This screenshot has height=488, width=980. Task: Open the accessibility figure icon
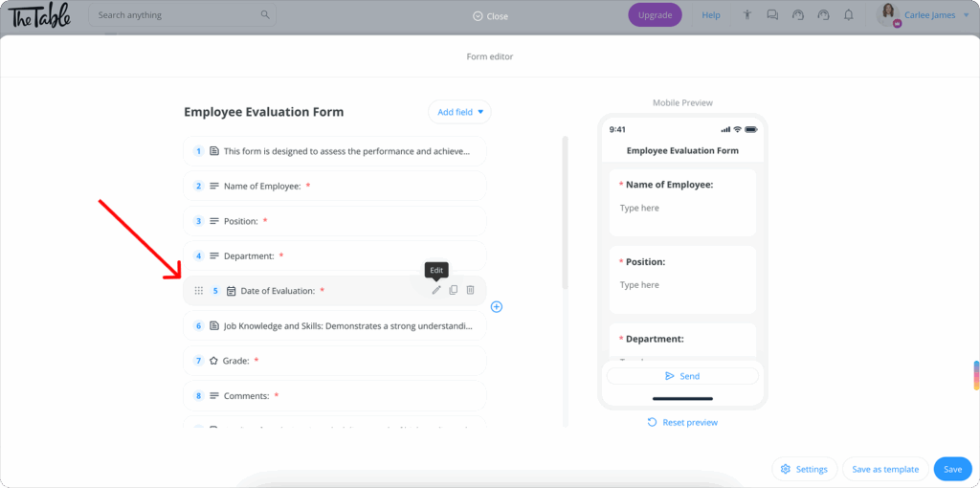(746, 15)
